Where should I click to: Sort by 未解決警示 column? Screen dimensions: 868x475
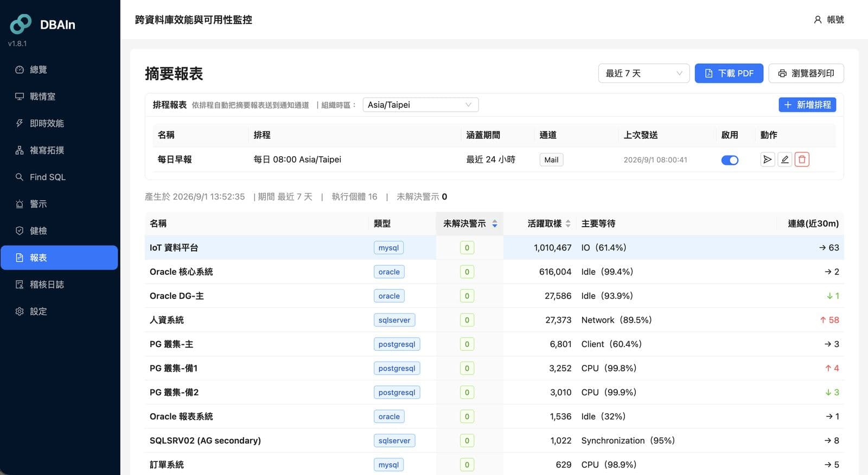(x=470, y=223)
